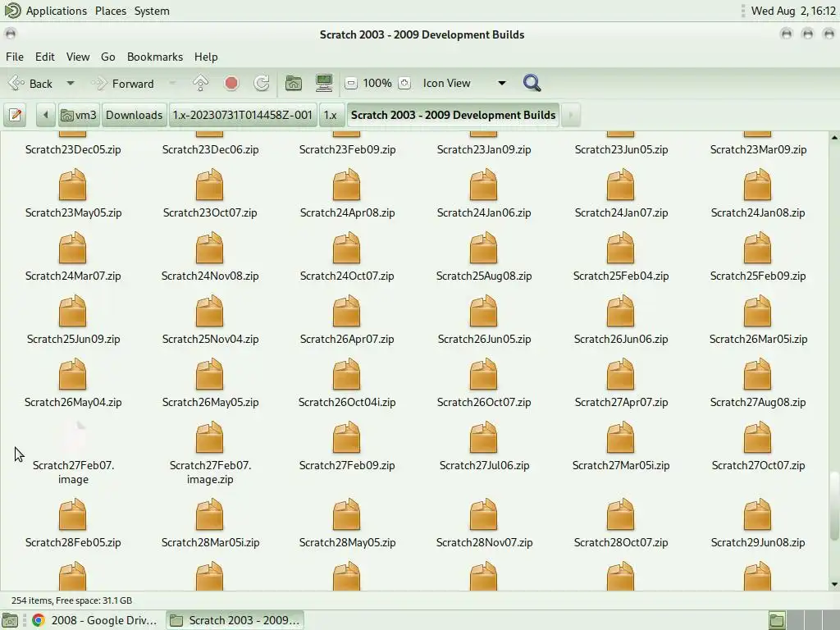Select the Scratch27Jul06.zip archive icon

coord(484,437)
